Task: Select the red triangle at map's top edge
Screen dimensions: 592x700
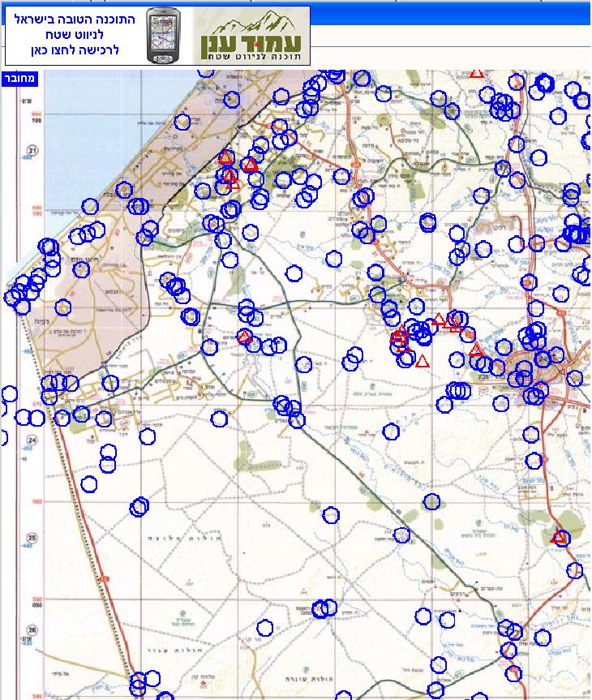Action: tap(477, 73)
